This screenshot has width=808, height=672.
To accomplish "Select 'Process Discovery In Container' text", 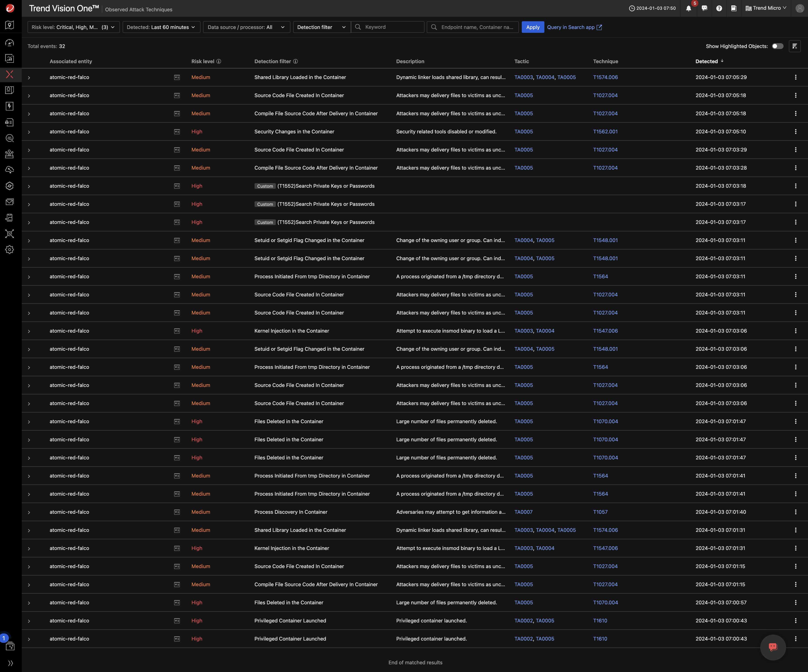I will (x=291, y=512).
